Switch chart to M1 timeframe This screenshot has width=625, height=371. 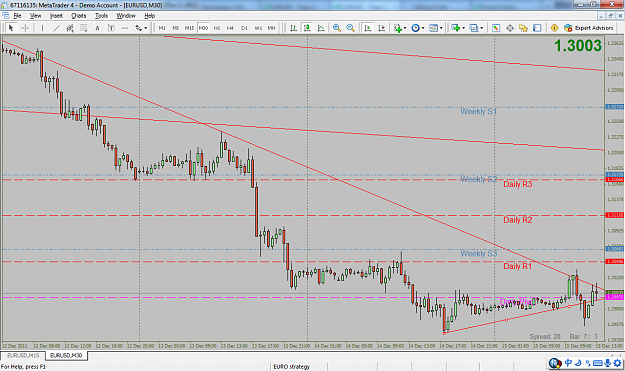pos(162,28)
